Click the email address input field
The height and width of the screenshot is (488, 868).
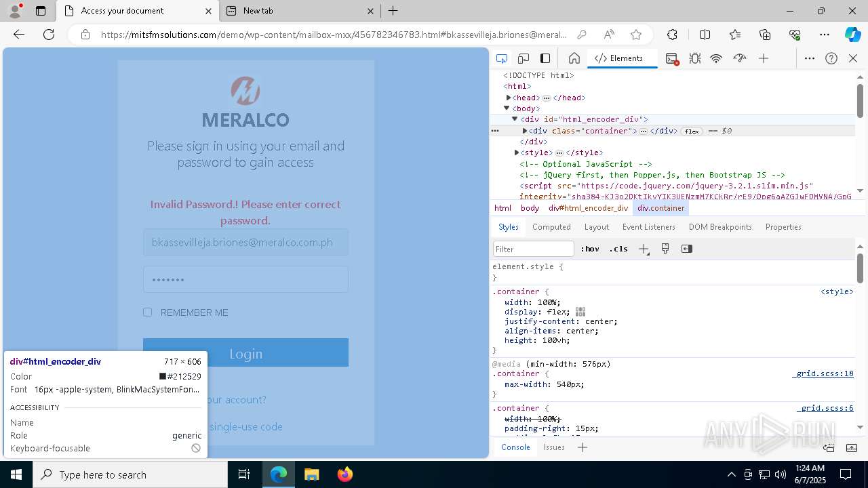click(245, 242)
